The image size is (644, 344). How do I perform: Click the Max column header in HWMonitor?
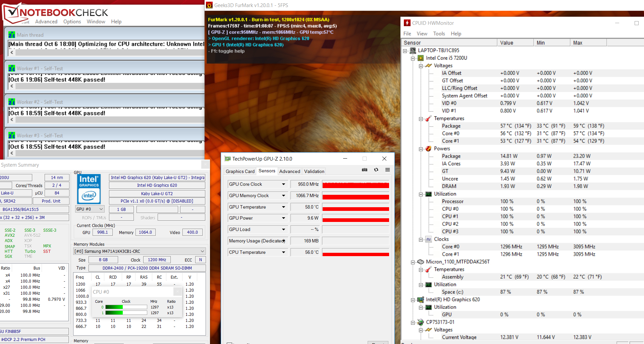point(589,43)
